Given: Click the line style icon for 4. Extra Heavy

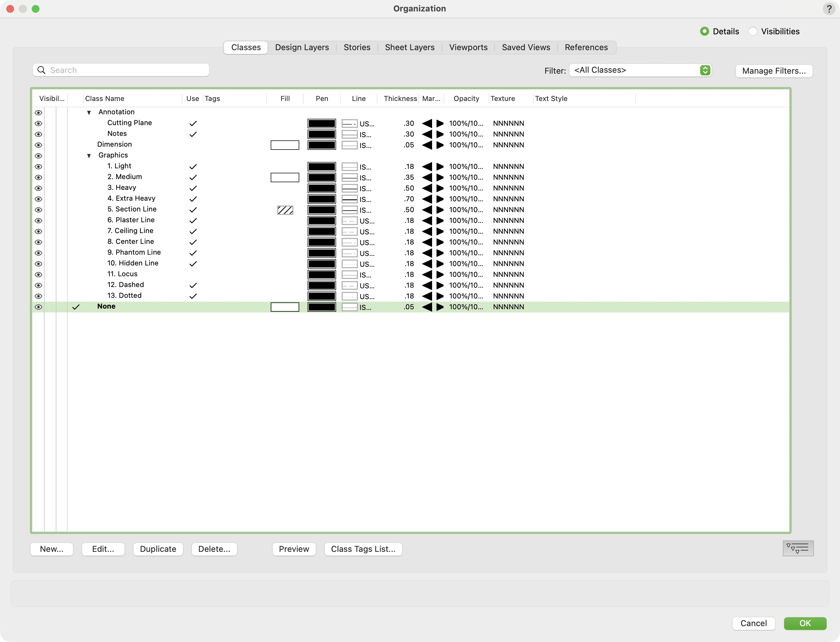Looking at the screenshot, I should point(349,199).
